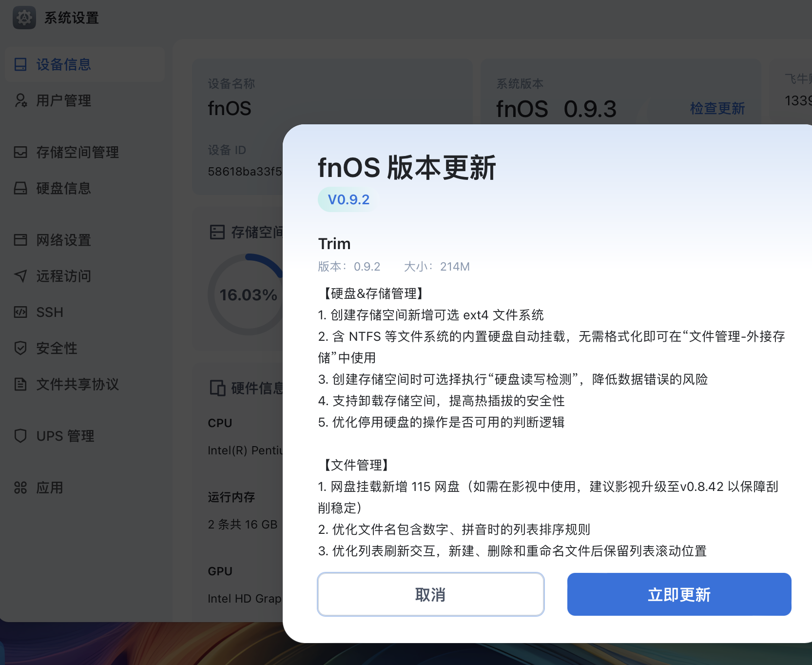
Task: Click the 应用 apps grid icon
Action: pyautogui.click(x=20, y=488)
